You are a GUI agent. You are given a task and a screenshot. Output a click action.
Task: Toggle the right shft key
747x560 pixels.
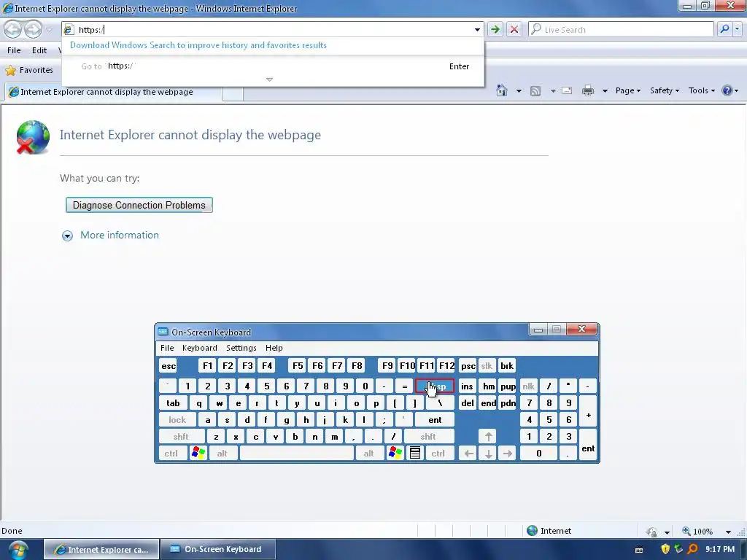428,437
